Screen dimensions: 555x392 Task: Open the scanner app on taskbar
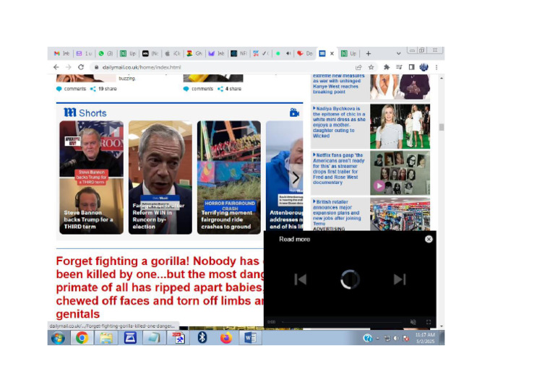(x=130, y=339)
